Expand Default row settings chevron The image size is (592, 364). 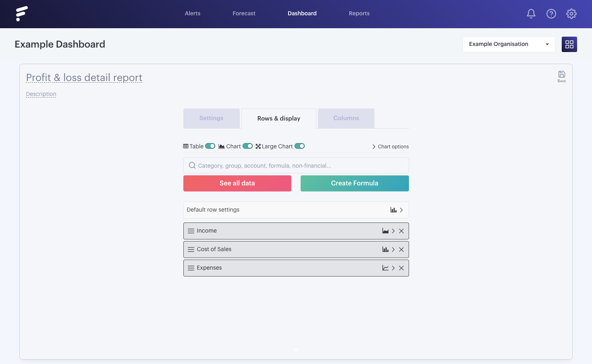coord(401,210)
